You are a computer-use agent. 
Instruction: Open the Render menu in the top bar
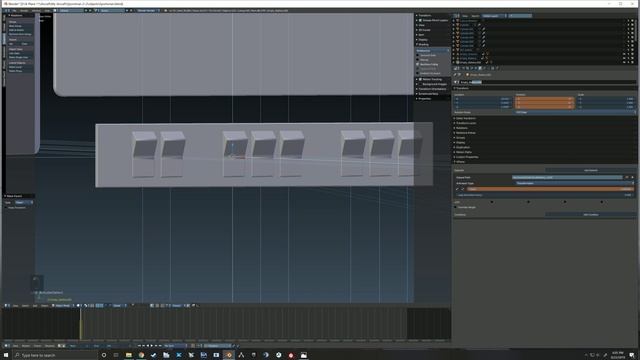tap(24, 11)
